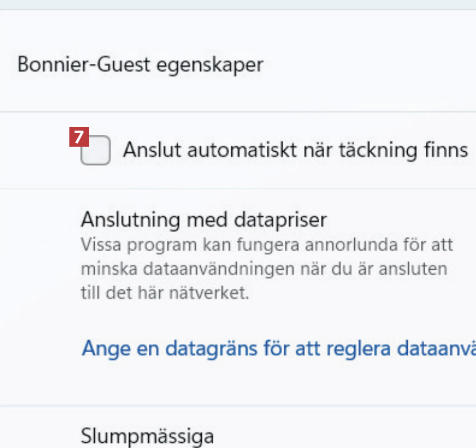Click the text 'täckning finns'
The width and height of the screenshot is (476, 448).
(403, 150)
